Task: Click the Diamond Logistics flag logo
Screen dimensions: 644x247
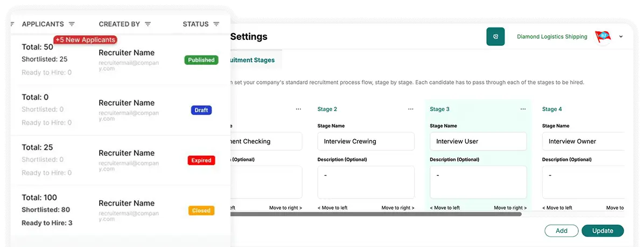Action: [603, 37]
